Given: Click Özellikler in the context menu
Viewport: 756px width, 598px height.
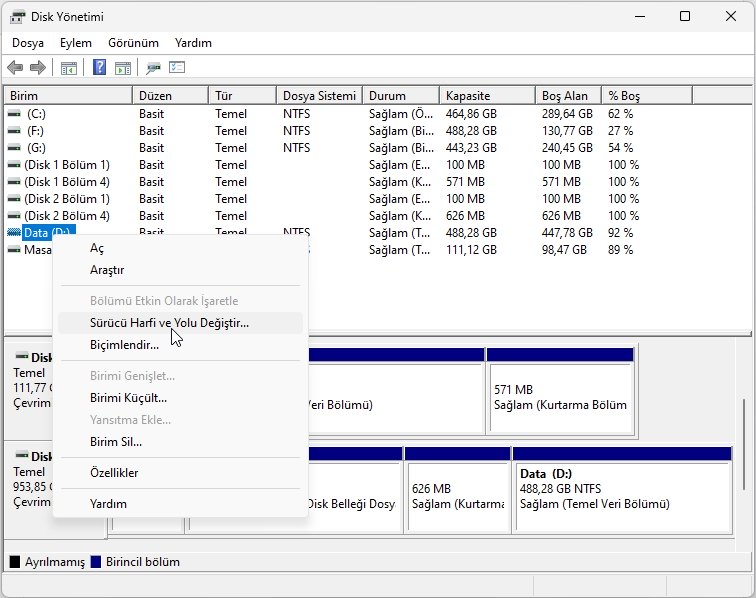Looking at the screenshot, I should tap(114, 473).
